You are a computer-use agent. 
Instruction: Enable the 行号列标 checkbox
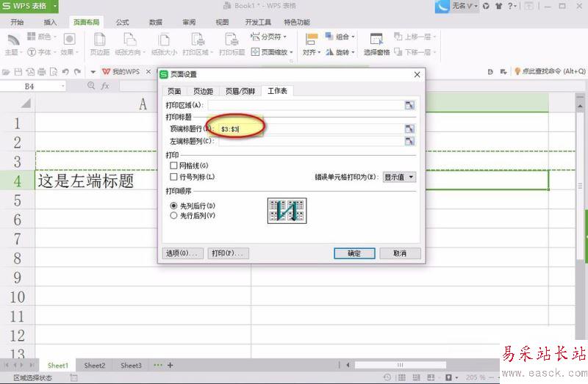[174, 177]
